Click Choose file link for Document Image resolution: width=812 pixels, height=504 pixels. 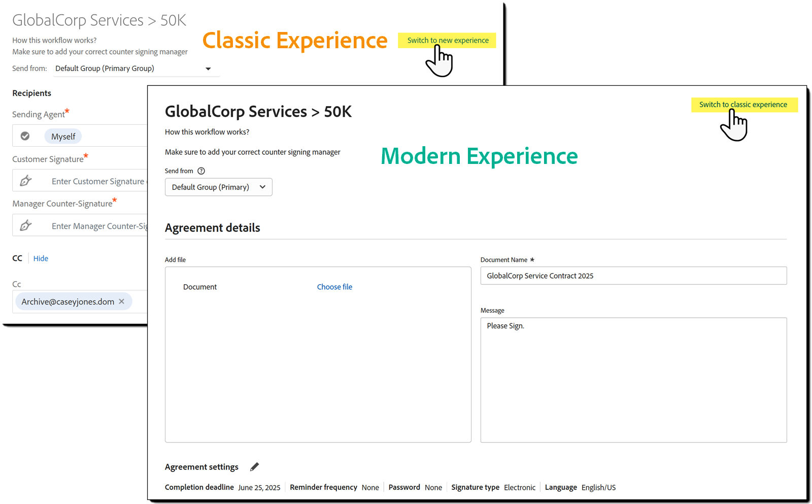334,287
